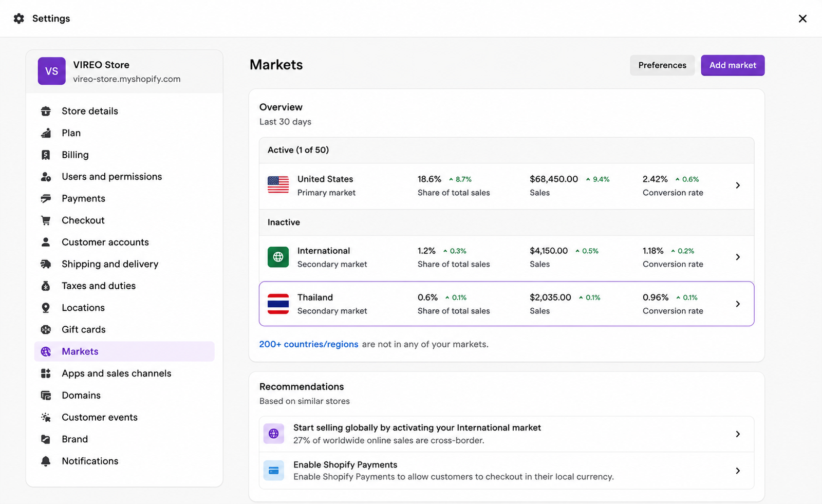
Task: Click the Thailand flag icon
Action: tap(278, 304)
